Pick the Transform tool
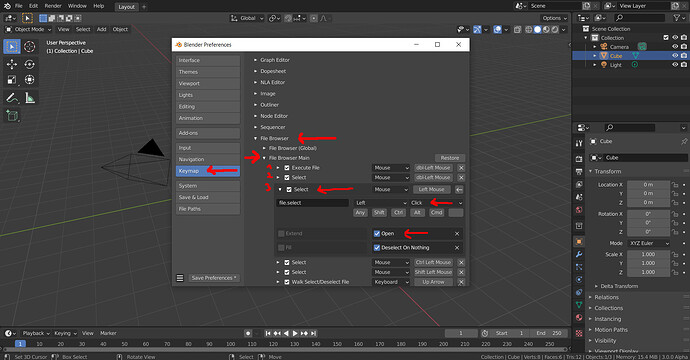 point(29,80)
